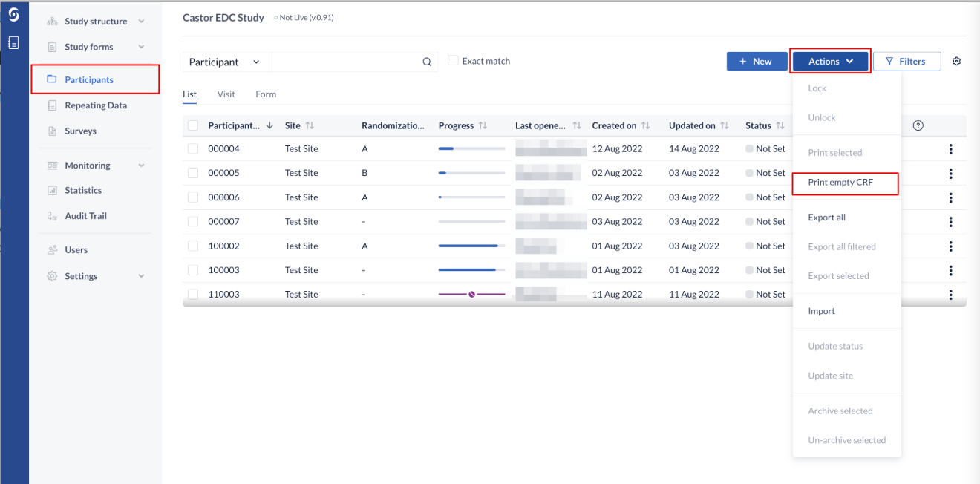Open row menu for participant 000006

950,197
